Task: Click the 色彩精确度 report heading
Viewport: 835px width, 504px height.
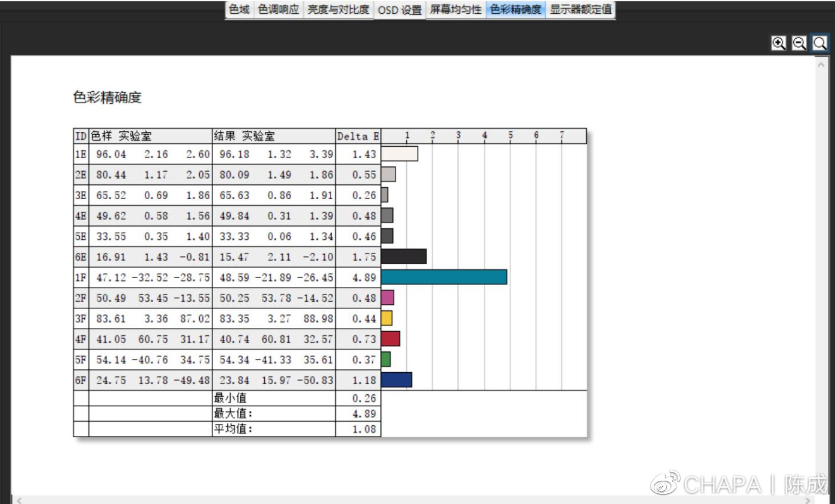Action: [x=107, y=98]
